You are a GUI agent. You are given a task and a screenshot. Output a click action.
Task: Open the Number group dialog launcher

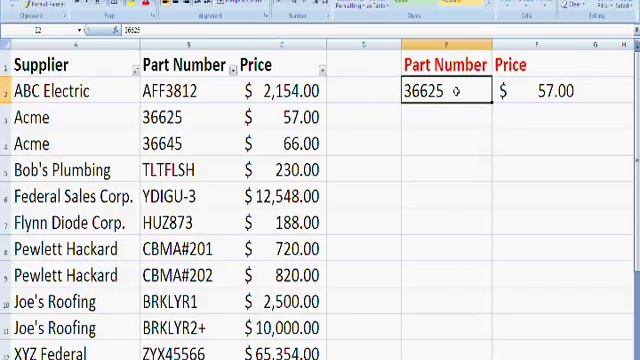[x=328, y=16]
